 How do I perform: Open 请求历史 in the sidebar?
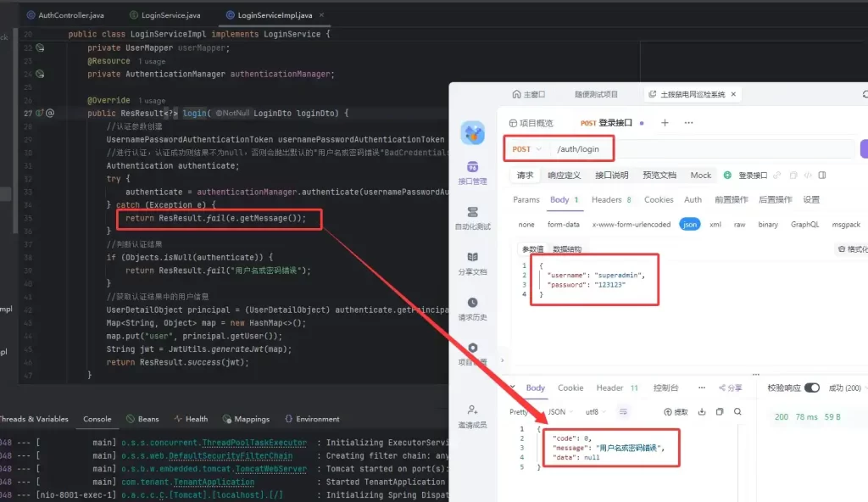point(472,309)
